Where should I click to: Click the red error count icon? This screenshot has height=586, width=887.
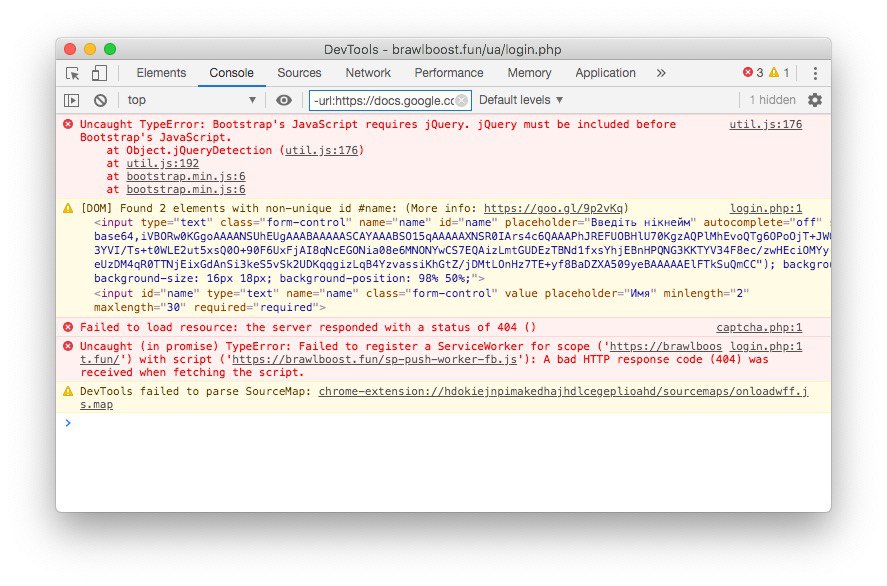[x=748, y=72]
